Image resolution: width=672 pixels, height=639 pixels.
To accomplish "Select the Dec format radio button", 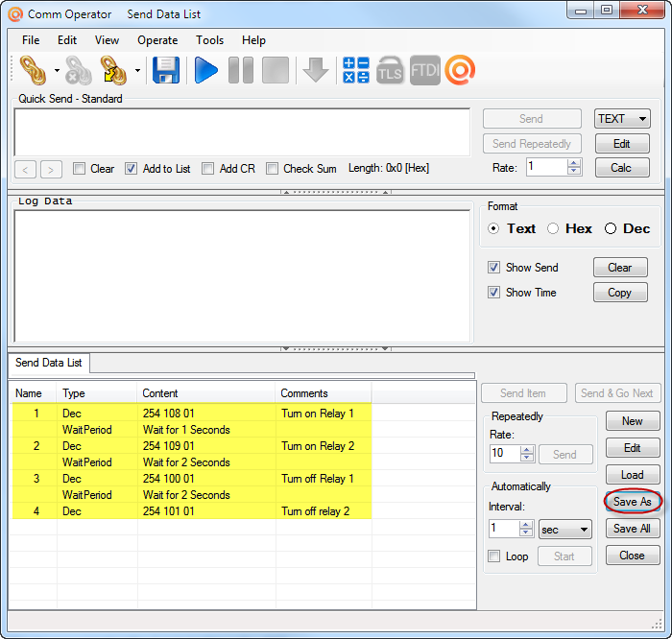I will (x=611, y=228).
